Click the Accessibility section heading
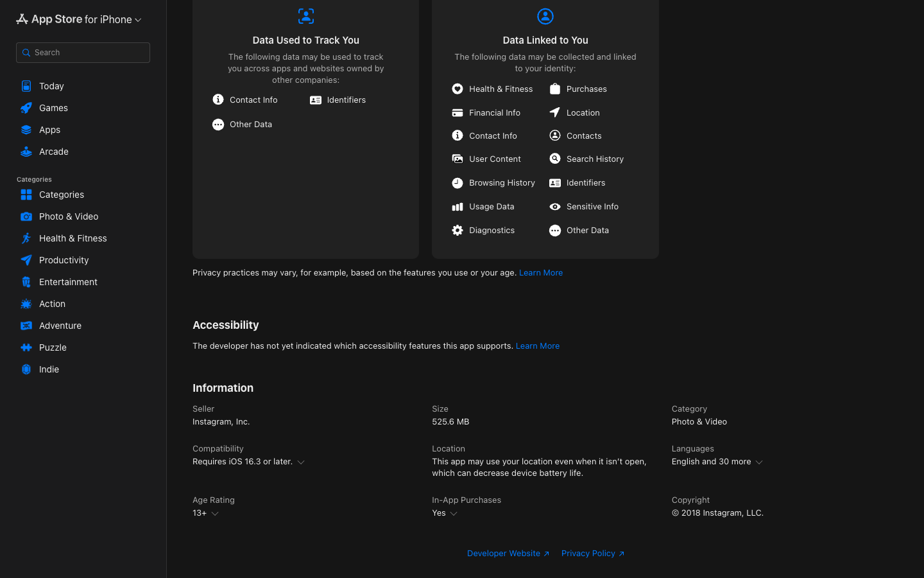The height and width of the screenshot is (578, 924). point(226,326)
